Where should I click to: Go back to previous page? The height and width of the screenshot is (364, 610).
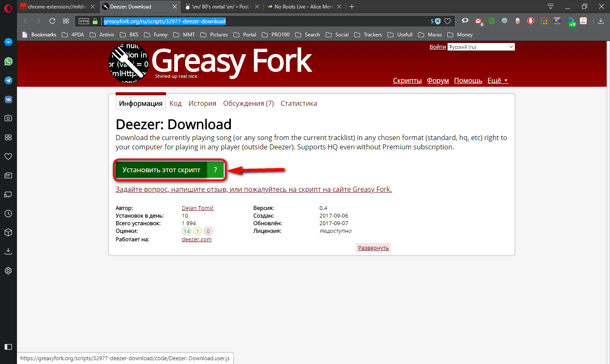click(x=25, y=21)
